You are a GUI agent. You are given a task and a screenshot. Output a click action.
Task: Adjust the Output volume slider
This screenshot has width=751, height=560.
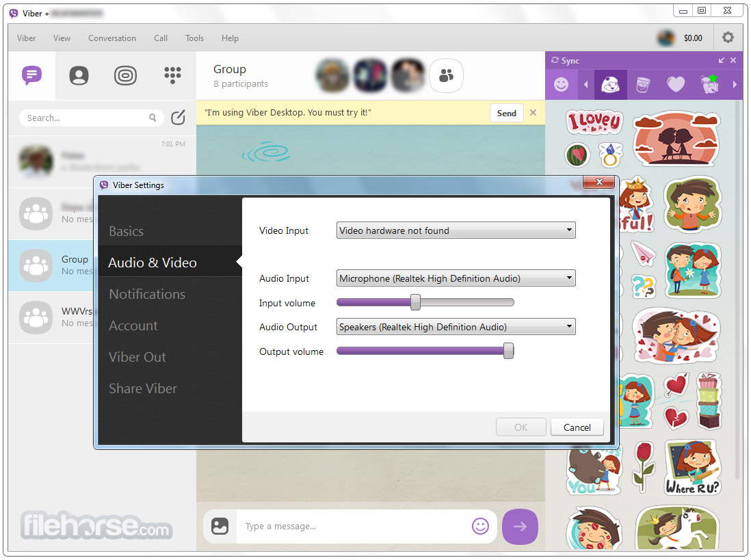click(x=508, y=351)
